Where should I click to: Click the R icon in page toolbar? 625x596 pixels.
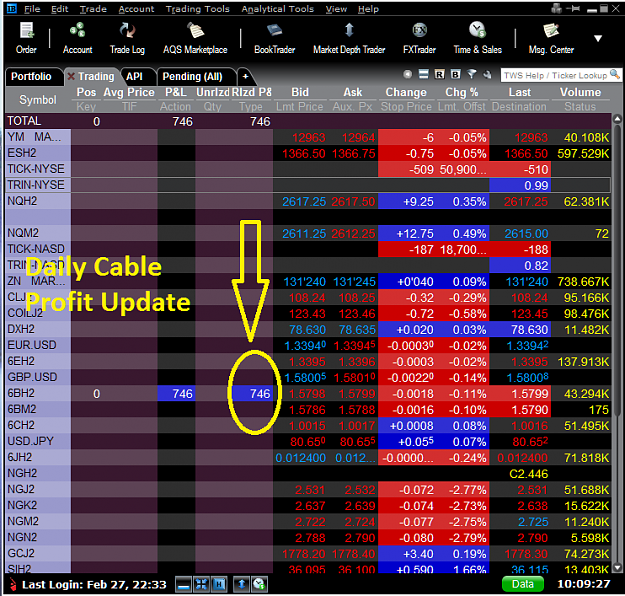pyautogui.click(x=439, y=74)
